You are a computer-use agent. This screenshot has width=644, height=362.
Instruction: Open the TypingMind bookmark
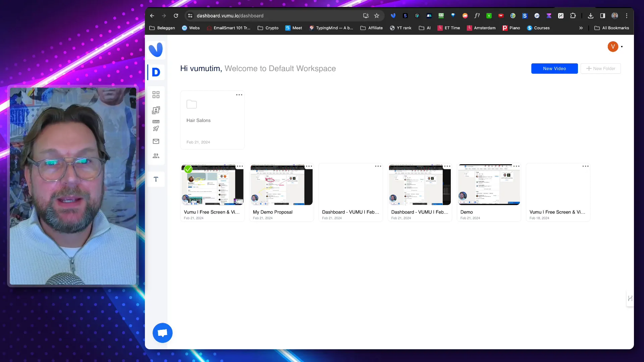(331, 28)
